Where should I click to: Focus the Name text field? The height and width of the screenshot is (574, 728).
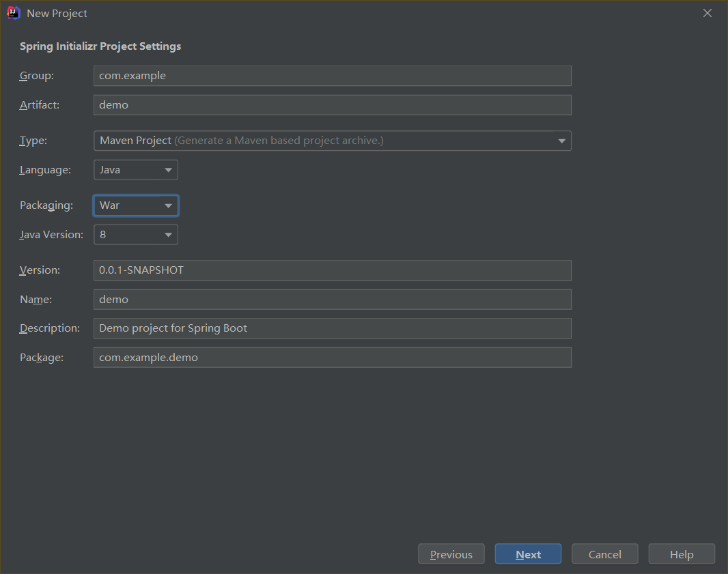tap(332, 300)
